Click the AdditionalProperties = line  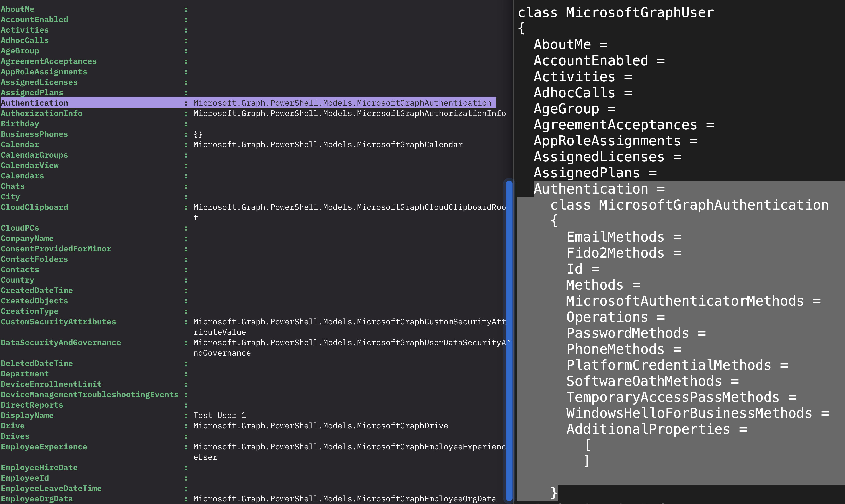(656, 429)
